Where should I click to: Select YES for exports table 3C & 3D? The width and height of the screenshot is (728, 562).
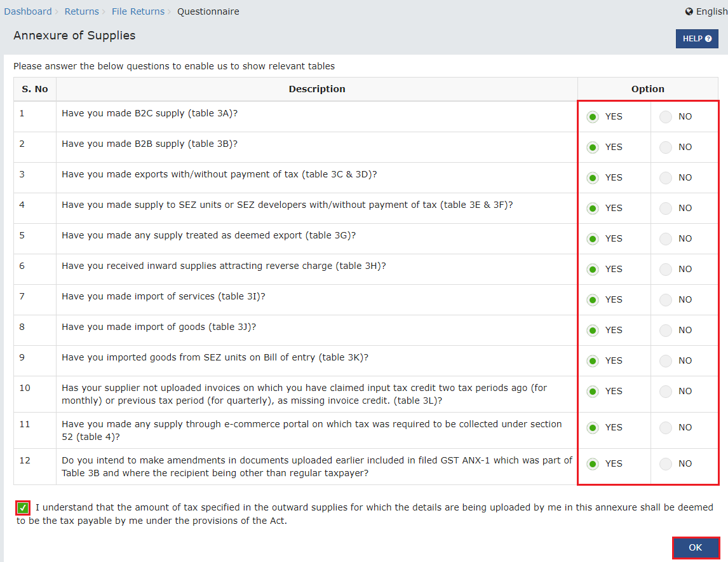[593, 178]
